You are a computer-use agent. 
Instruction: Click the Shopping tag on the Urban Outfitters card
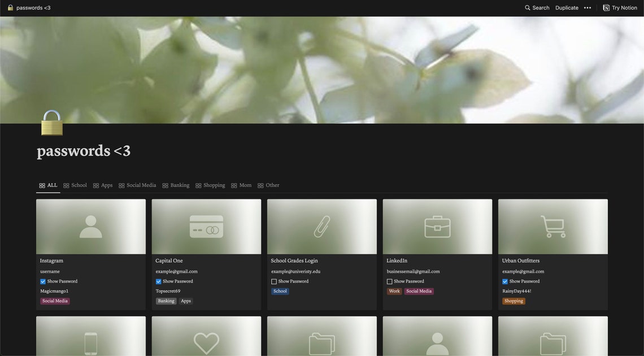click(x=513, y=300)
